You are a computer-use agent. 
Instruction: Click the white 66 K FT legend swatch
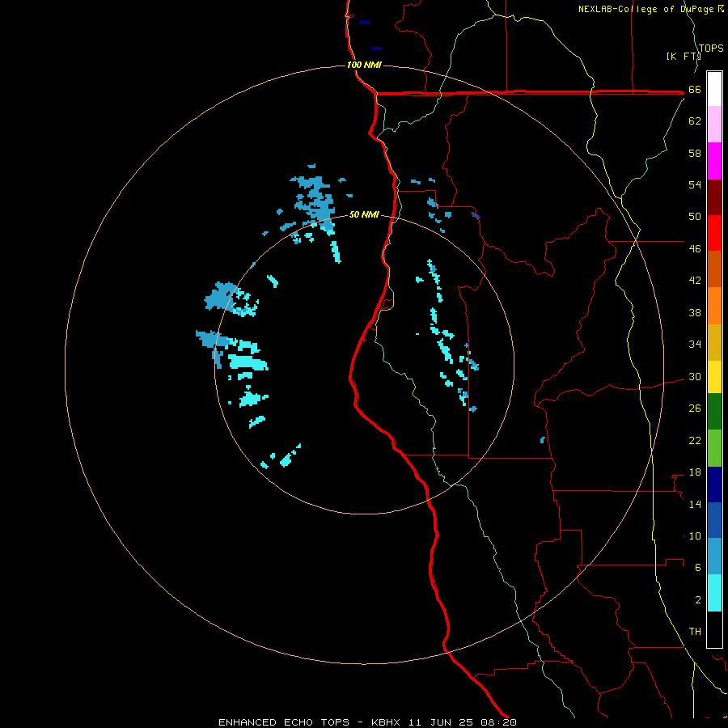714,89
